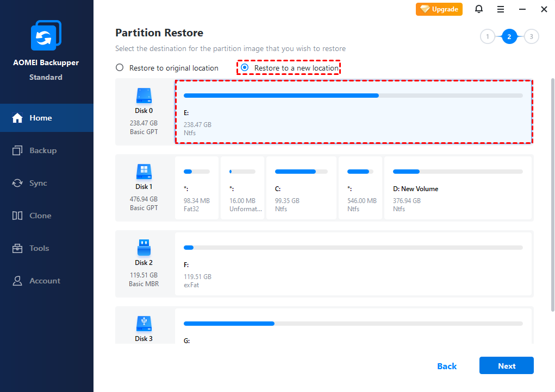Click the Partition Restore heading
555x392 pixels.
pos(159,33)
